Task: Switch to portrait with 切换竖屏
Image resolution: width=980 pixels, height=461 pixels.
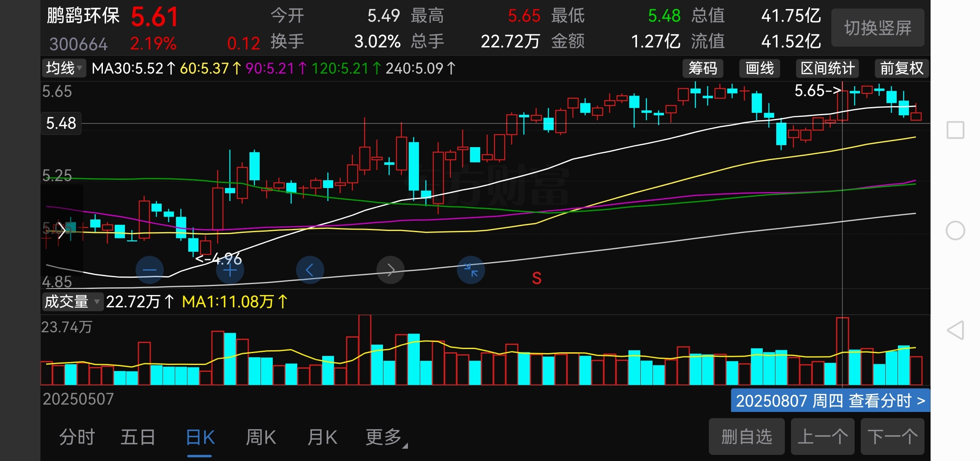Action: click(878, 28)
